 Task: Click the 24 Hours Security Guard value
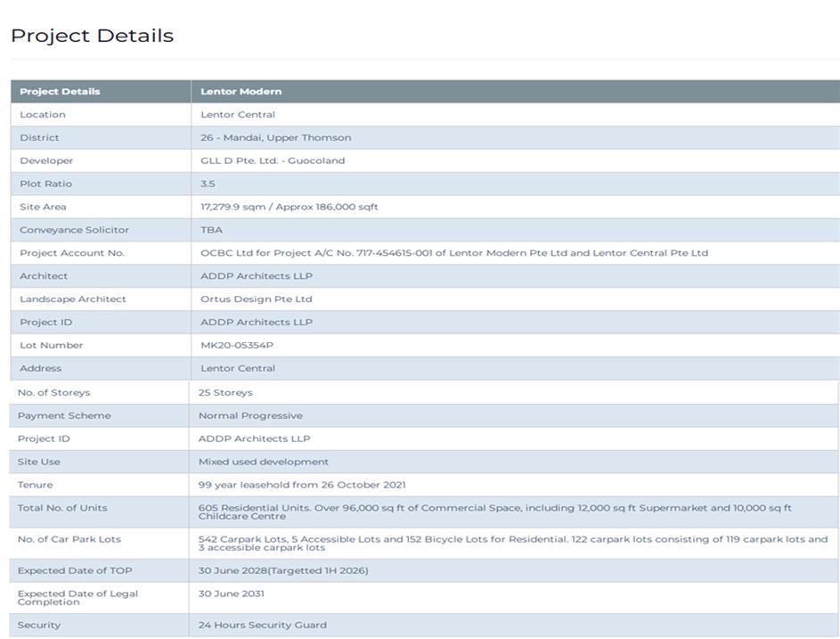262,625
